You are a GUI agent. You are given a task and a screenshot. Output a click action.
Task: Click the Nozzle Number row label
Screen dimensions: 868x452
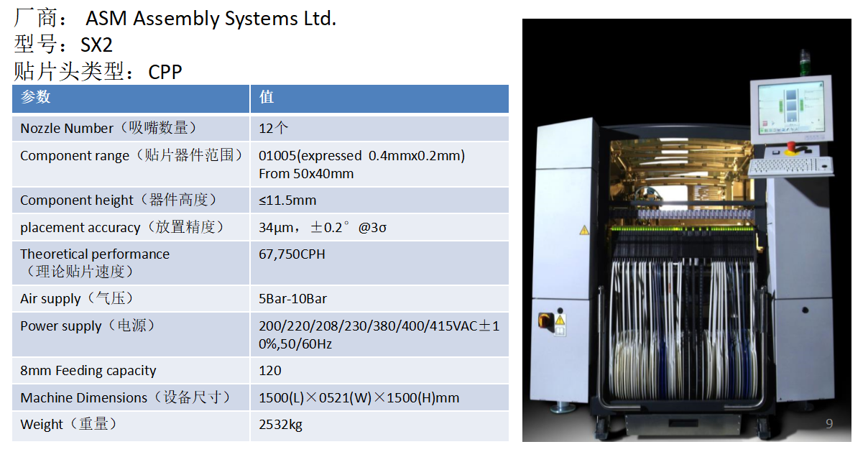(x=109, y=128)
